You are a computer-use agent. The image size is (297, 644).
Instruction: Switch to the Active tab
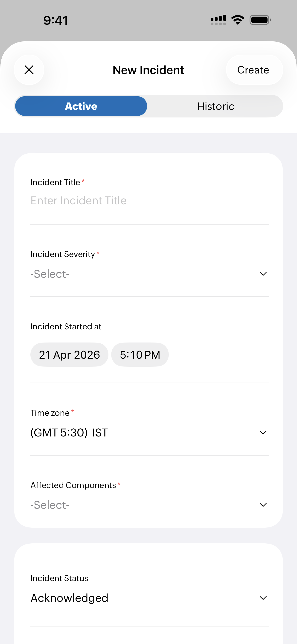[x=81, y=106]
